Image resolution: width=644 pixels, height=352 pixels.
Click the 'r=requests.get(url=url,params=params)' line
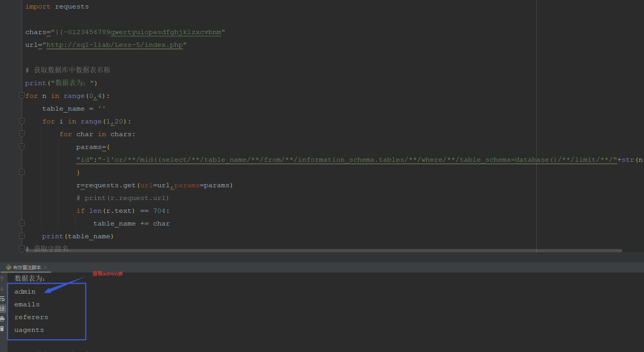(x=155, y=185)
